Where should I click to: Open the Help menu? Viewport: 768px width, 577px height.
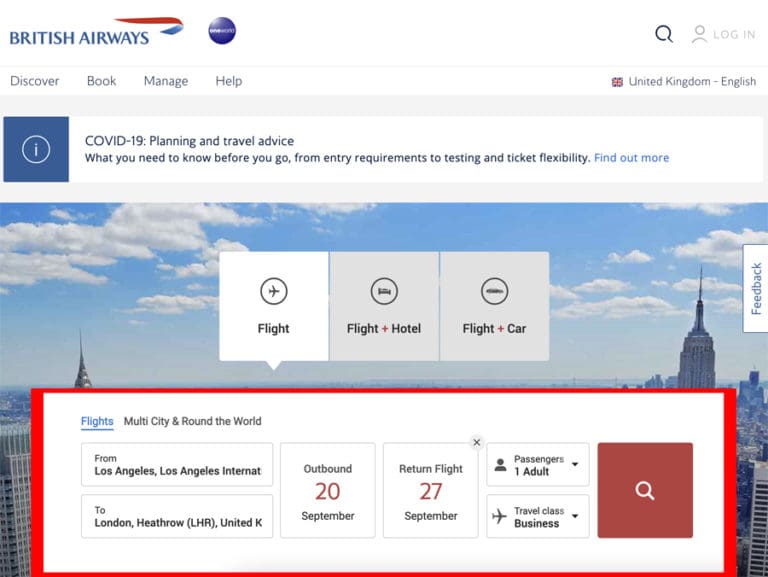pyautogui.click(x=229, y=81)
